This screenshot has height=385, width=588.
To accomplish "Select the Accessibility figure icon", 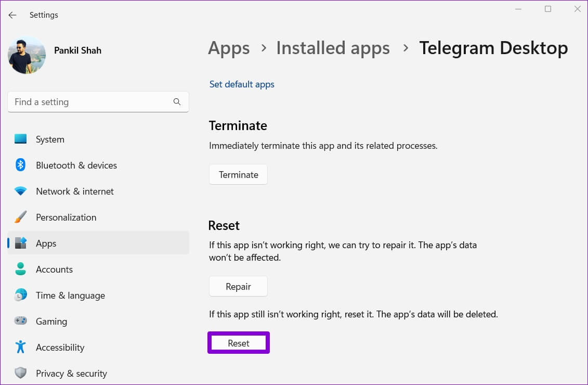I will [x=21, y=347].
